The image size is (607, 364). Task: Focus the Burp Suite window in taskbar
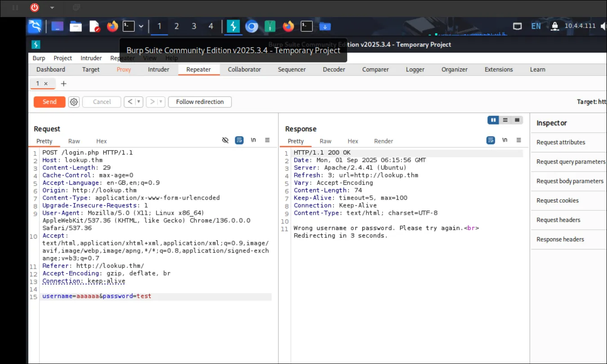[x=233, y=27]
